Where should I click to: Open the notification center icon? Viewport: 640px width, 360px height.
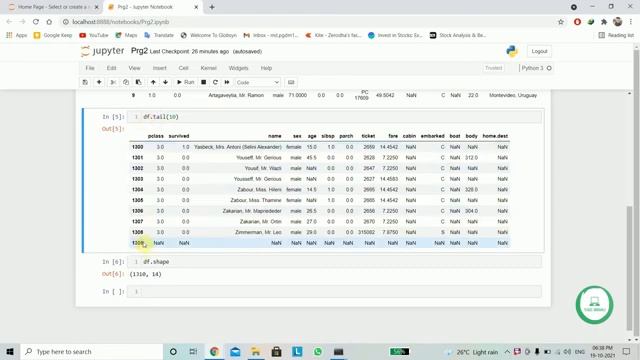(x=627, y=351)
